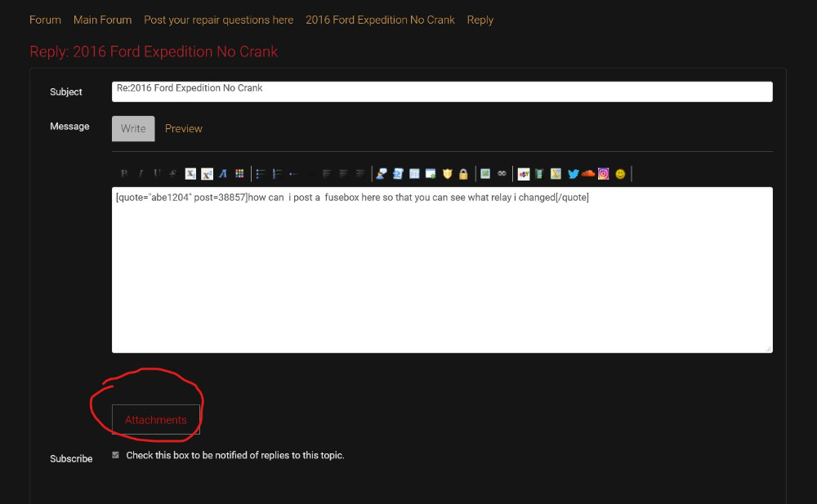The image size is (817, 504).
Task: Click the shield spoiler icon
Action: (447, 173)
